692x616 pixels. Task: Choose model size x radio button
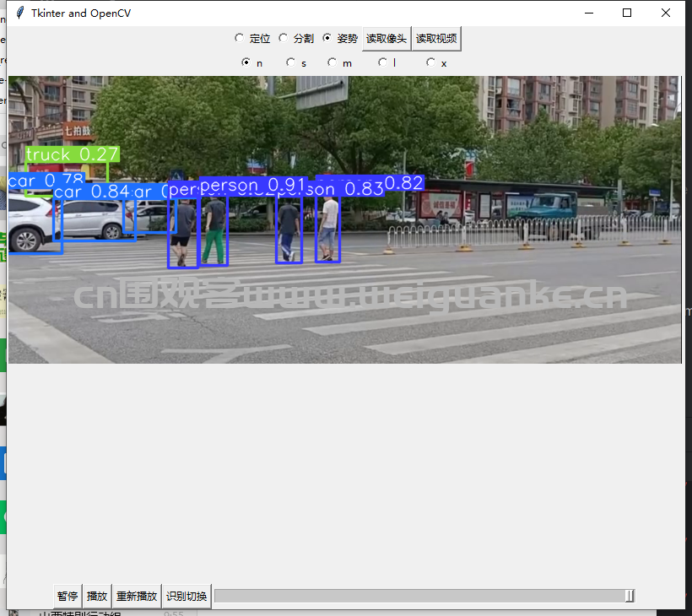(436, 63)
